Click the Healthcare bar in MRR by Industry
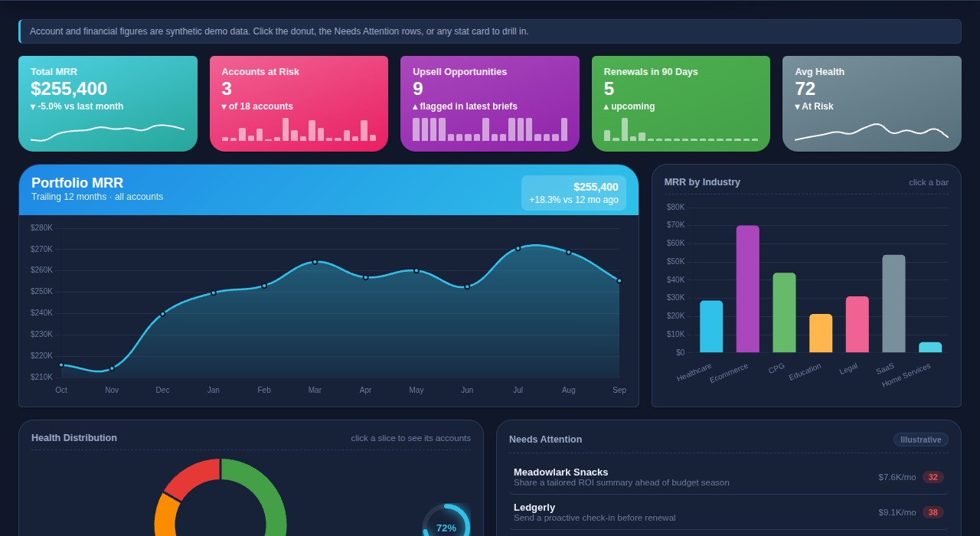The width and height of the screenshot is (980, 536). [x=711, y=327]
